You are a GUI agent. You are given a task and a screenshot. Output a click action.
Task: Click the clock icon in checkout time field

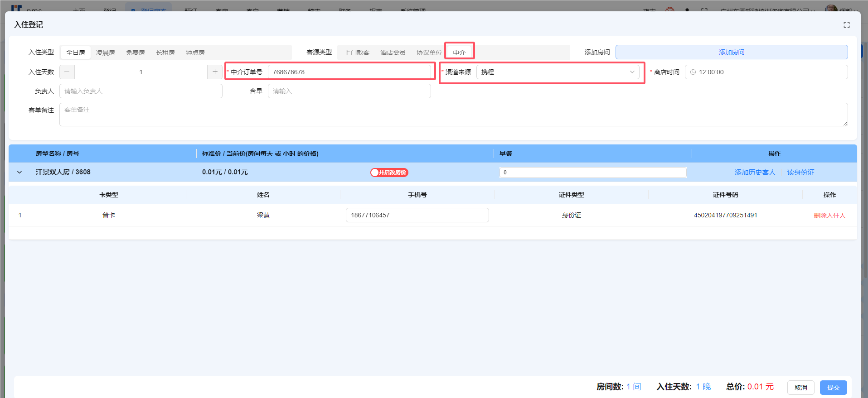(x=693, y=72)
